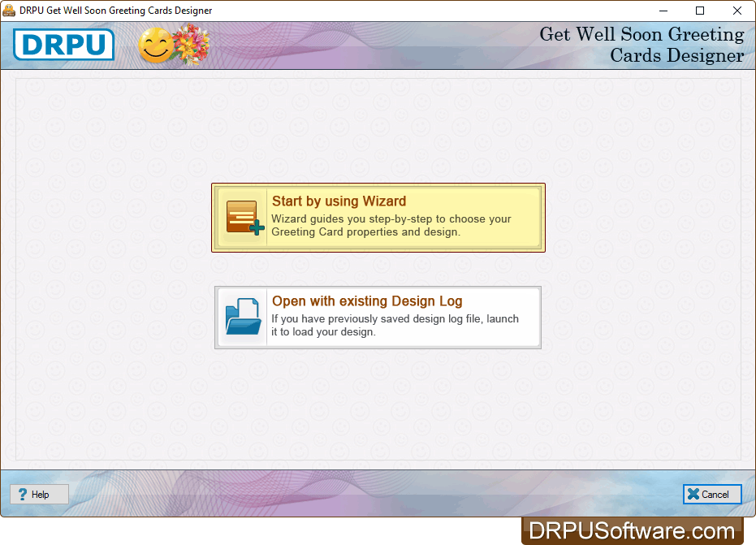Click the DRPU logo in the banner

point(63,45)
